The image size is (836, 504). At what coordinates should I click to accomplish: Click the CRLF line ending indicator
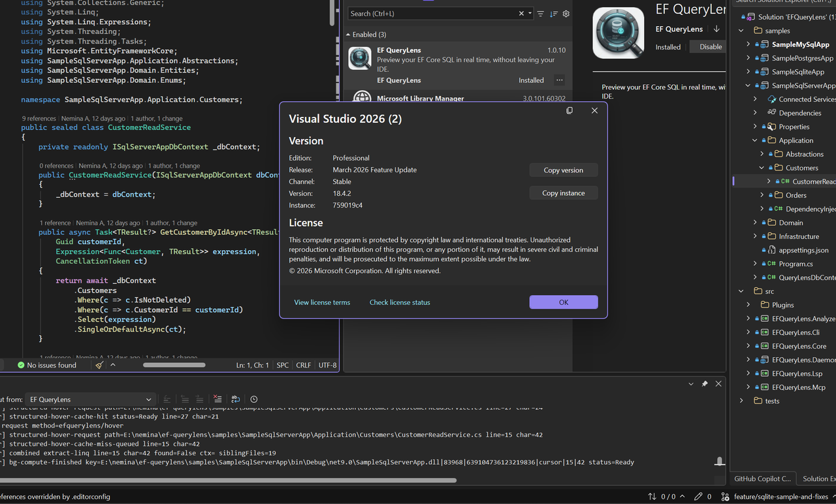304,365
